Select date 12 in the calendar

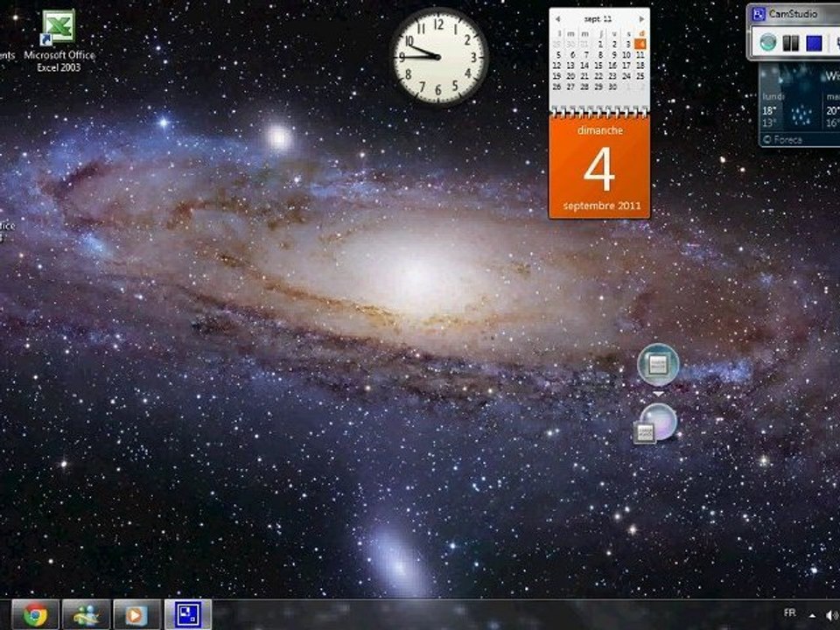pos(557,66)
